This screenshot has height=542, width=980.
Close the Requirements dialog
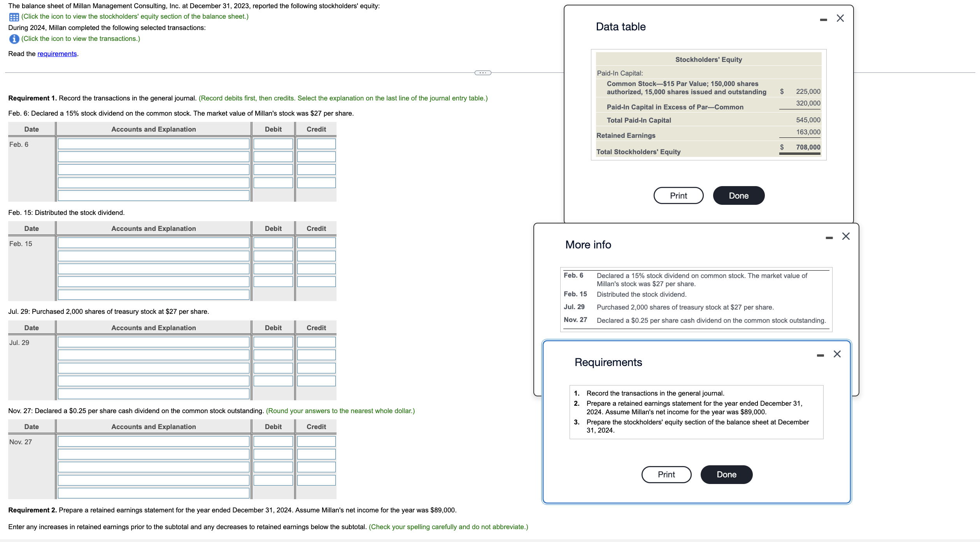(x=837, y=354)
